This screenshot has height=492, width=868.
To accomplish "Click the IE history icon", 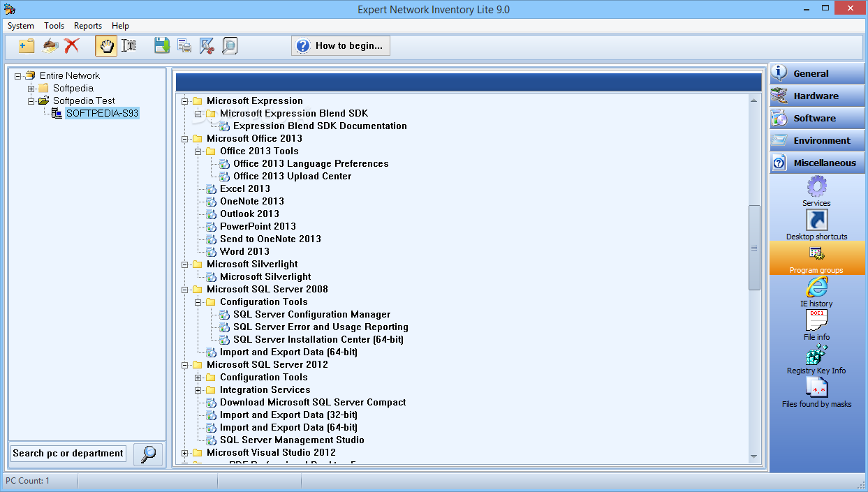I will tap(816, 287).
